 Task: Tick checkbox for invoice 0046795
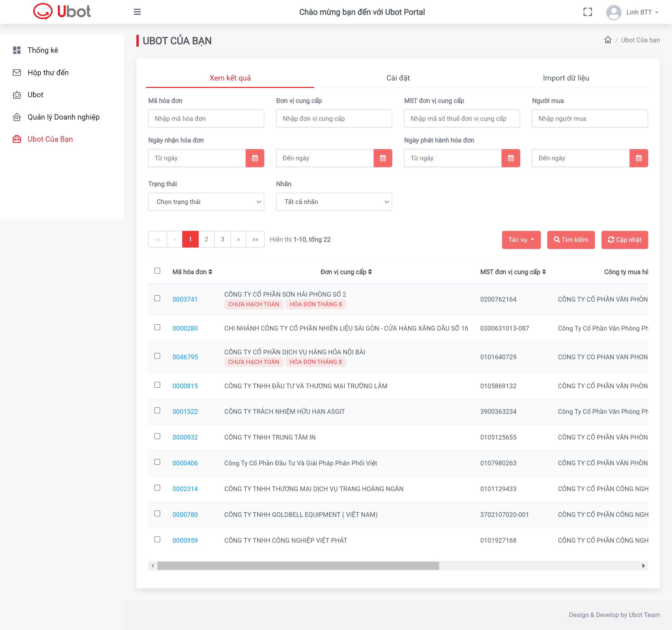point(157,356)
